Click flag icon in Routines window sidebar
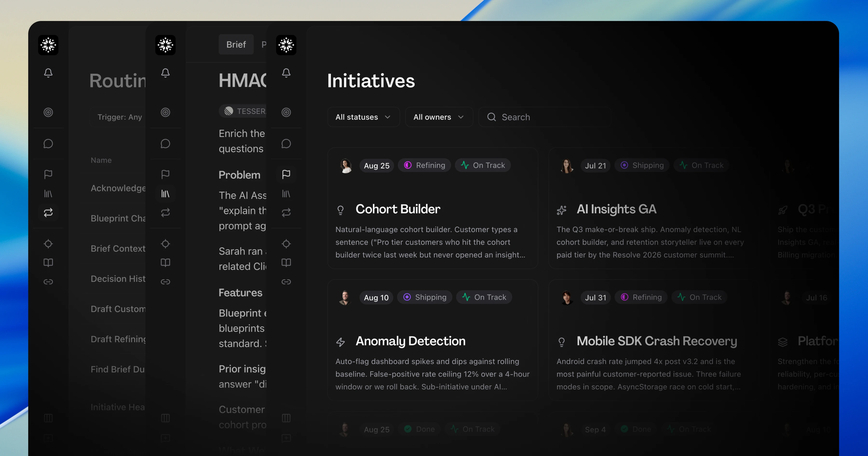Screen dimensions: 868x456 48,174
